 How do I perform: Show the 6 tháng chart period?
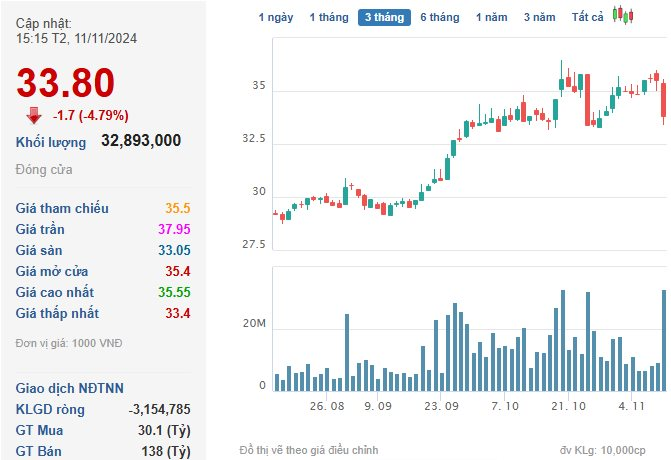point(439,17)
